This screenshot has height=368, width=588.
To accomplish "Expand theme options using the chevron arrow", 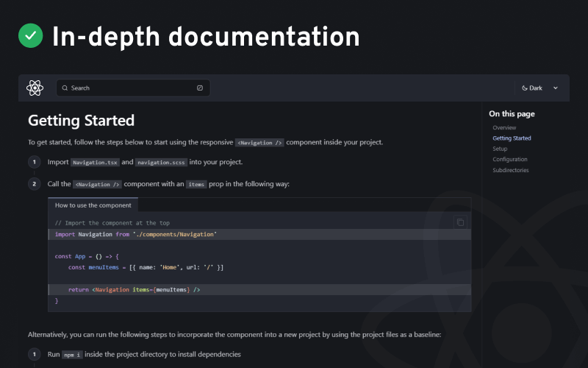I will (556, 88).
